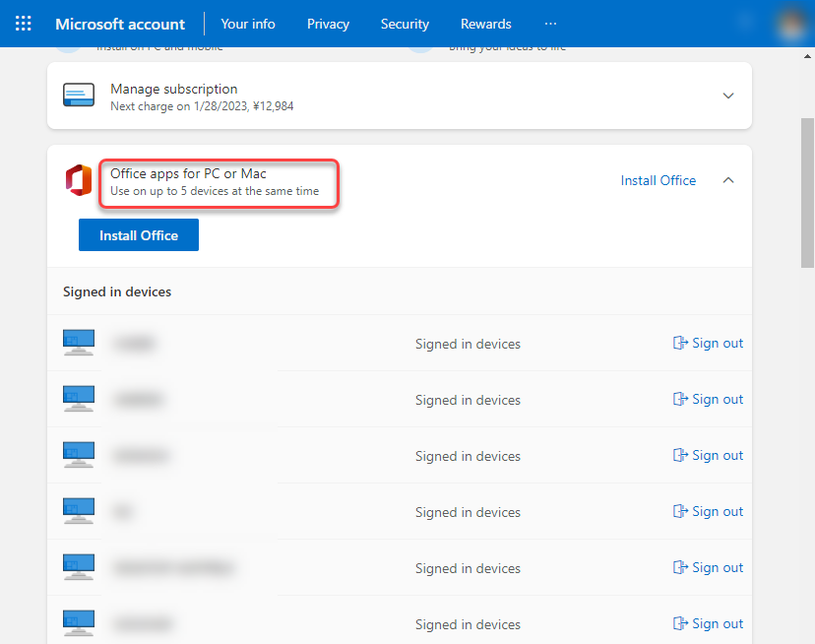The height and width of the screenshot is (644, 815).
Task: Open the app launcher grid icon
Action: (x=24, y=24)
